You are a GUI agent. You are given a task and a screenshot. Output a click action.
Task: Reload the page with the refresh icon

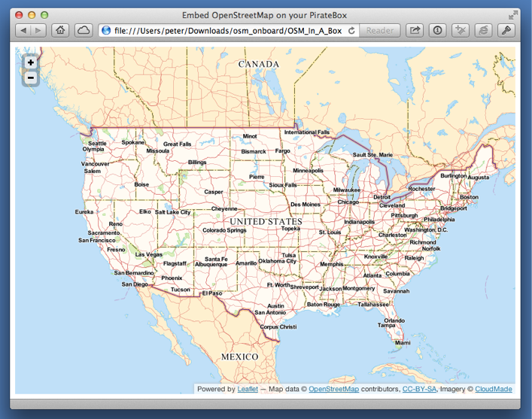(x=351, y=30)
